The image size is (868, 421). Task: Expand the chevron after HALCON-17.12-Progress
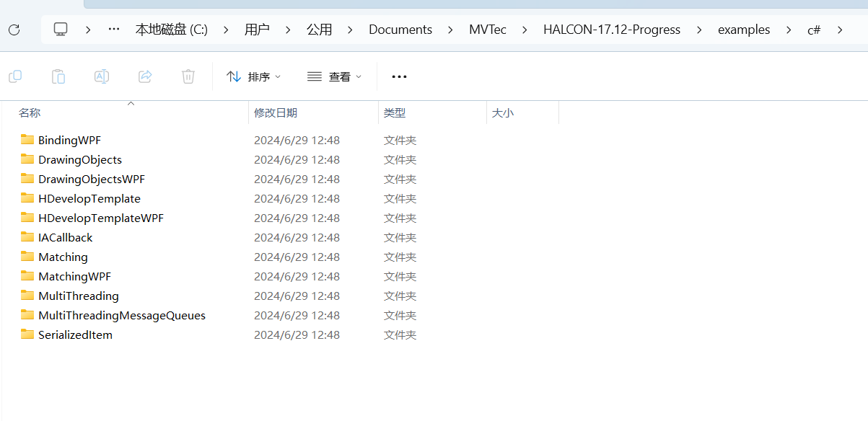(698, 30)
